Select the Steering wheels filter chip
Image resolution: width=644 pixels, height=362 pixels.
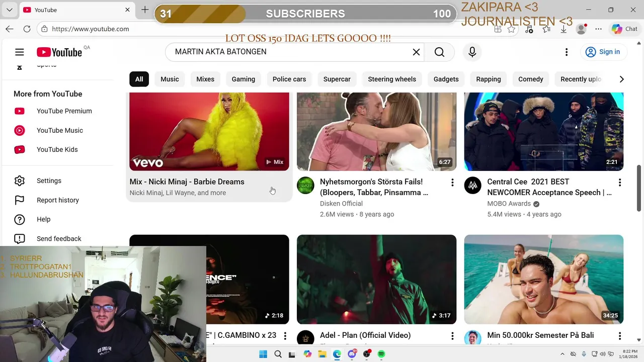point(392,79)
